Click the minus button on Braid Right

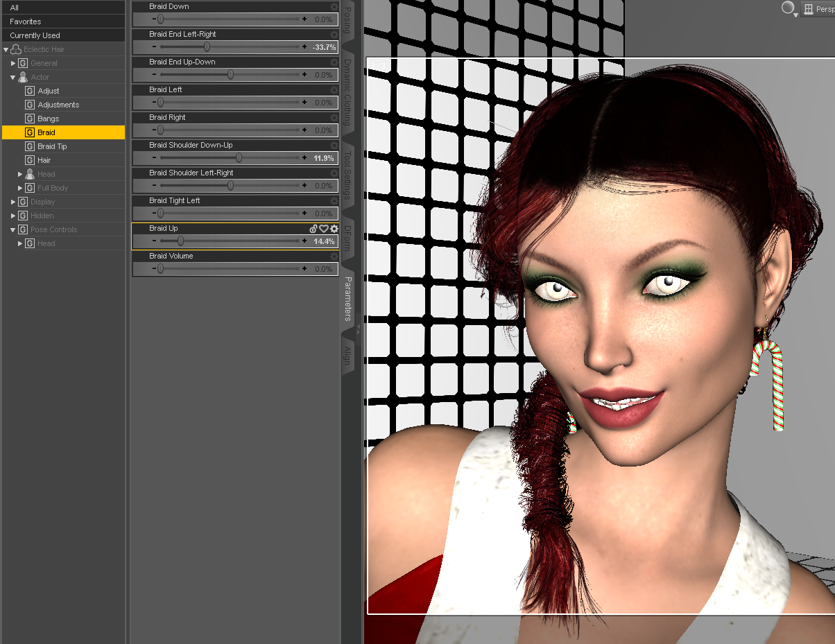click(x=154, y=130)
